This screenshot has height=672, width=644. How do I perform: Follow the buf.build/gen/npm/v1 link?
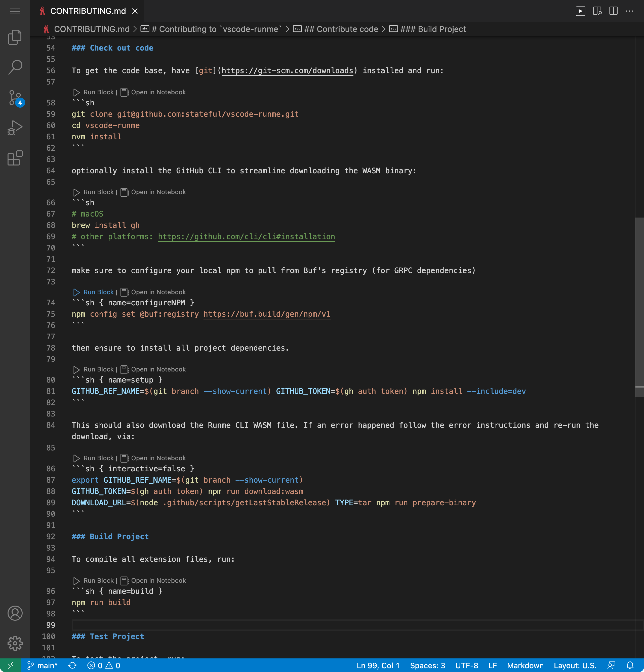267,314
